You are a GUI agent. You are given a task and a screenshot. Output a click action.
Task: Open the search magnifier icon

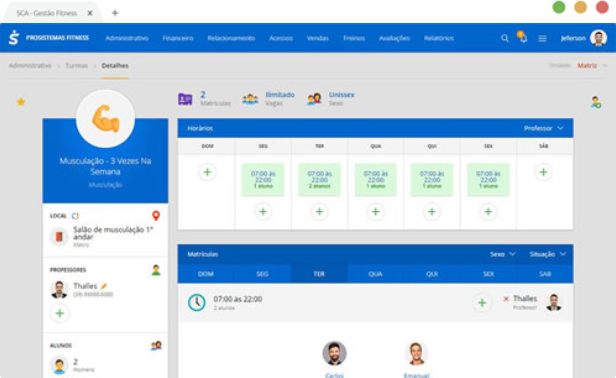point(505,38)
